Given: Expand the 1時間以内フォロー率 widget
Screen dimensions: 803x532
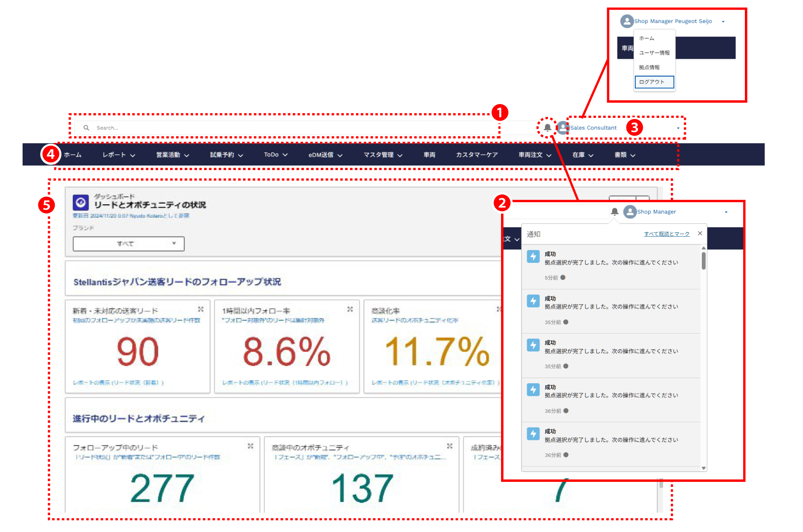Looking at the screenshot, I should pyautogui.click(x=350, y=309).
